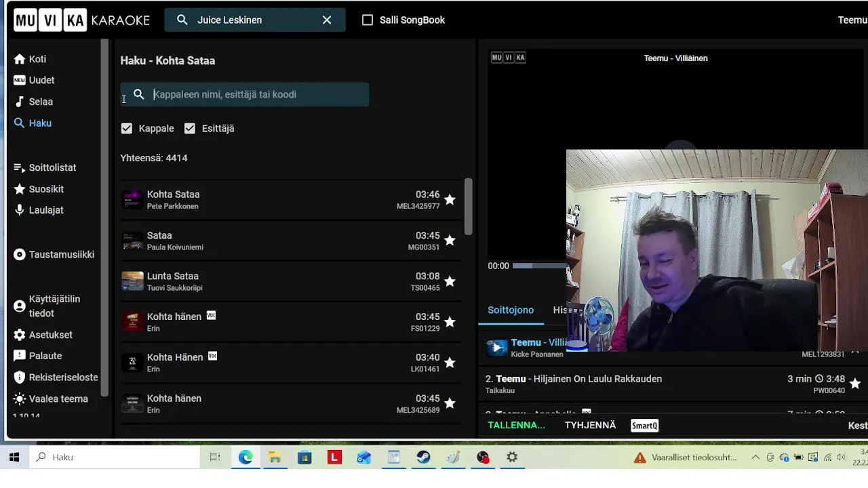Click the playback progress bar
Screen dimensions: 868x488
tap(539, 266)
